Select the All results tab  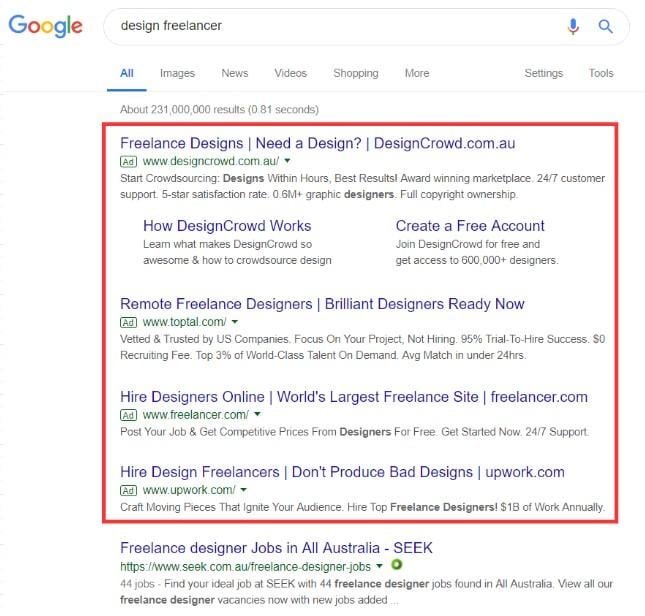click(x=127, y=73)
